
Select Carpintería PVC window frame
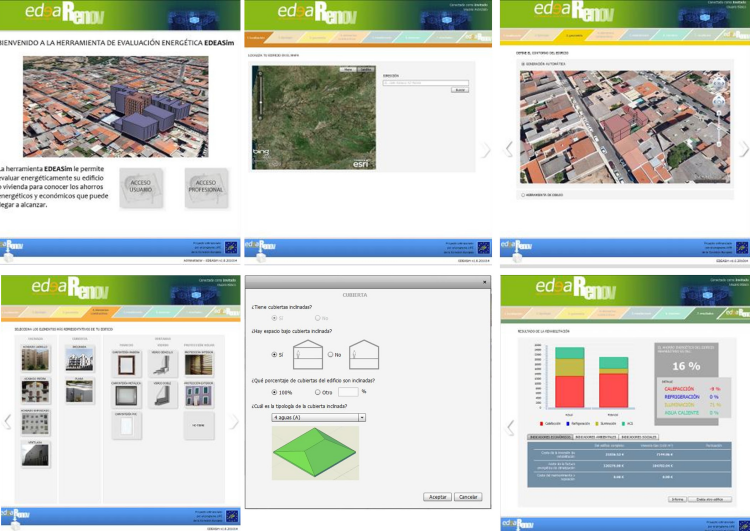pos(126,426)
